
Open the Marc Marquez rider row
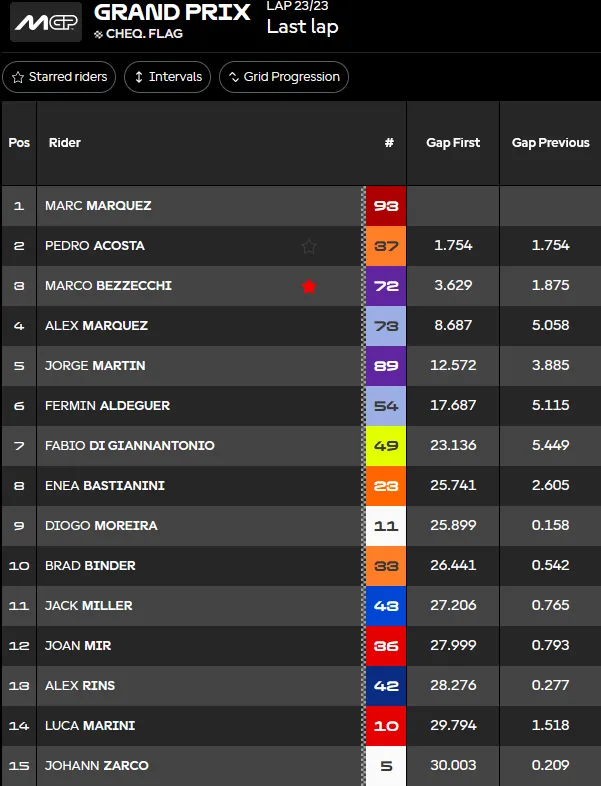pyautogui.click(x=301, y=206)
